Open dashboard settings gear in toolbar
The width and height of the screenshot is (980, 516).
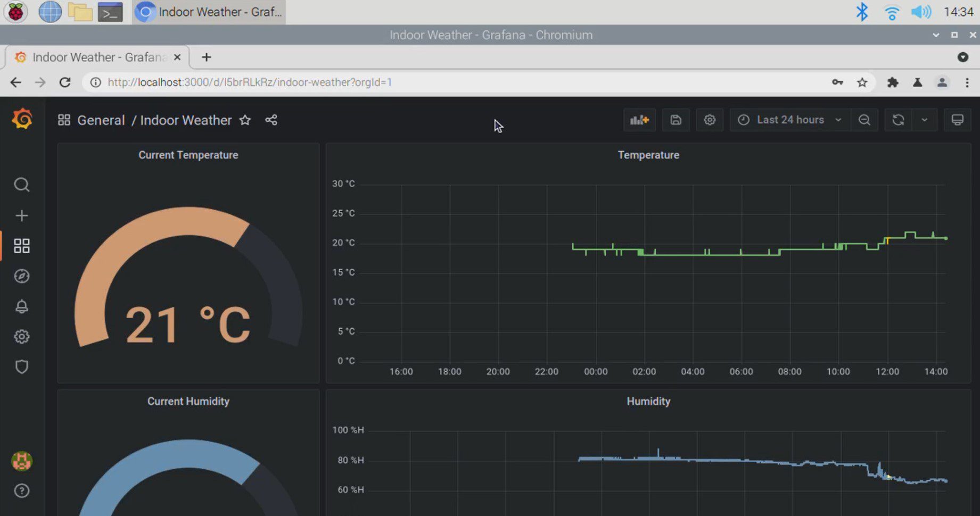point(710,120)
